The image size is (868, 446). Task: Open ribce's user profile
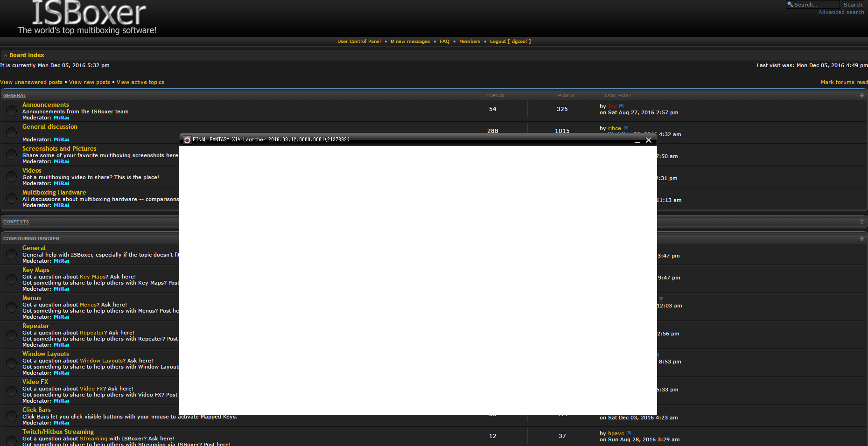[614, 128]
